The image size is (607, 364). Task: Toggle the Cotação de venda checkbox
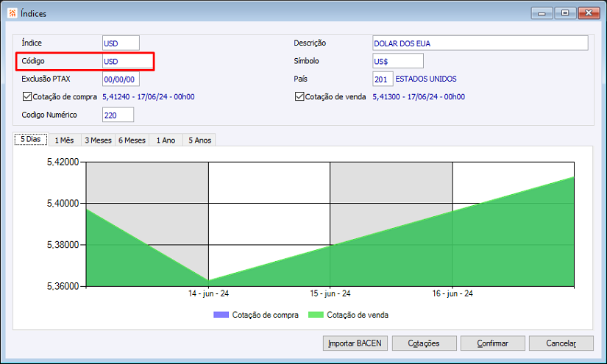click(299, 96)
